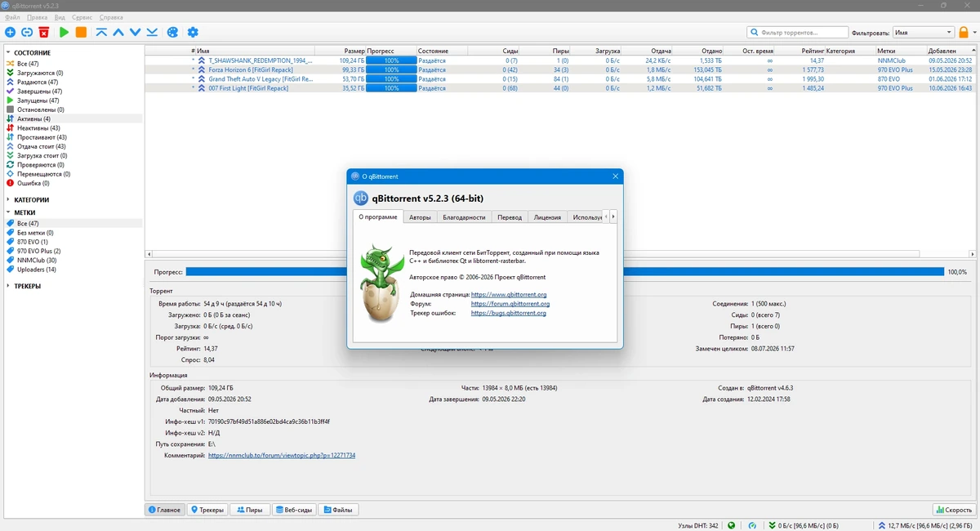The height and width of the screenshot is (531, 980).
Task: Select the 'NNMClub (30)' tag filter
Action: [37, 260]
